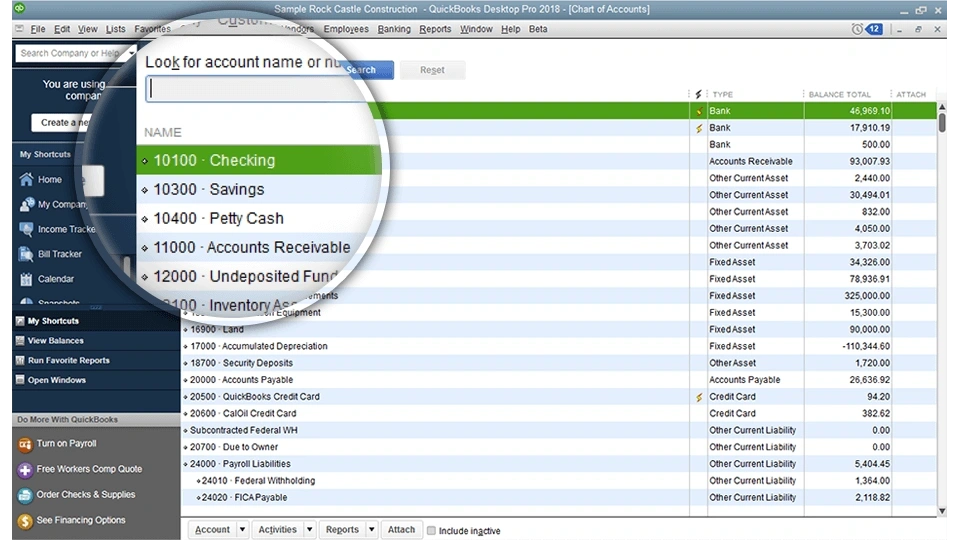Select the 16900 Land account row
Screen dimensions: 960x540
pyautogui.click(x=400, y=329)
